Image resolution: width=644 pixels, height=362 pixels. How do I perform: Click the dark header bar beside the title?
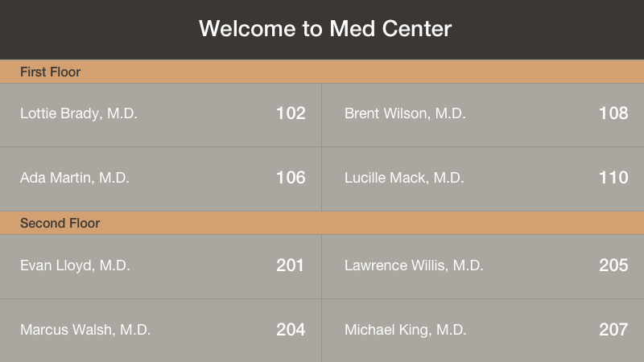point(98,30)
